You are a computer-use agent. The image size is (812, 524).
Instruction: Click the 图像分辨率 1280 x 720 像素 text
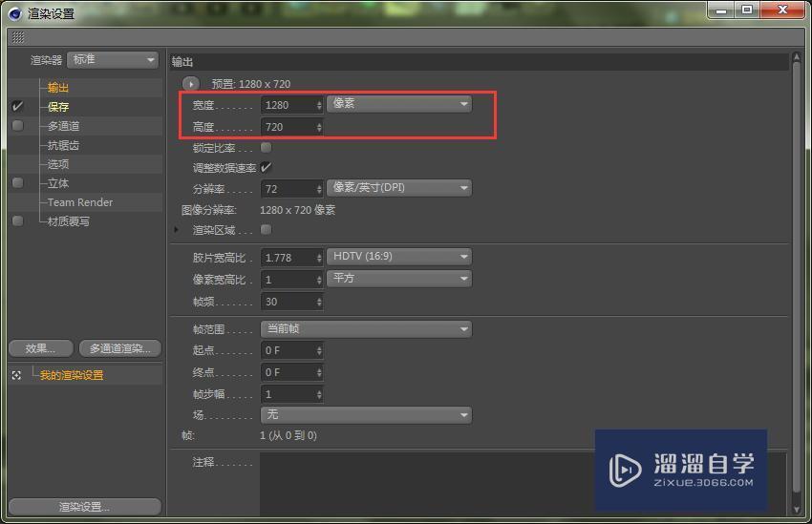pos(298,210)
